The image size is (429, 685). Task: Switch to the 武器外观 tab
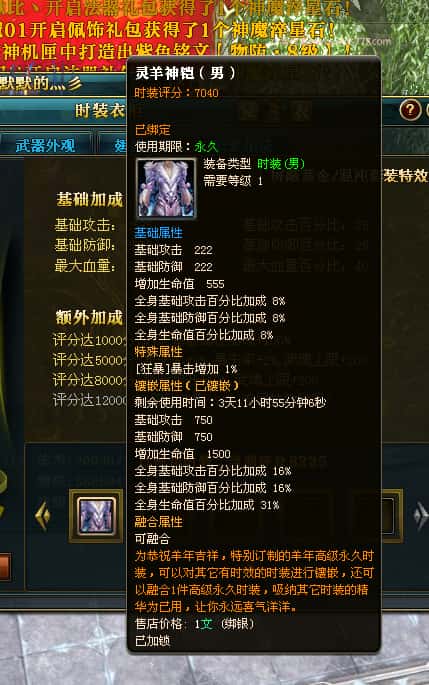click(x=45, y=145)
